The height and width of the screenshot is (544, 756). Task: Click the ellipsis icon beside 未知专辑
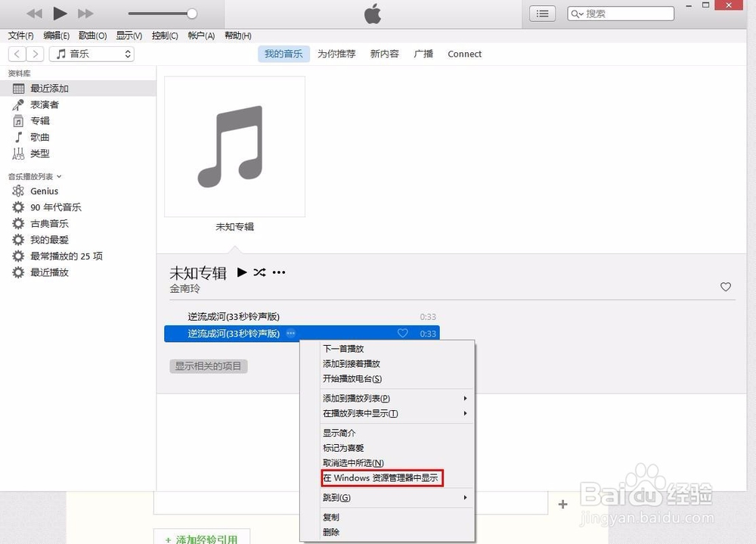[x=279, y=272]
